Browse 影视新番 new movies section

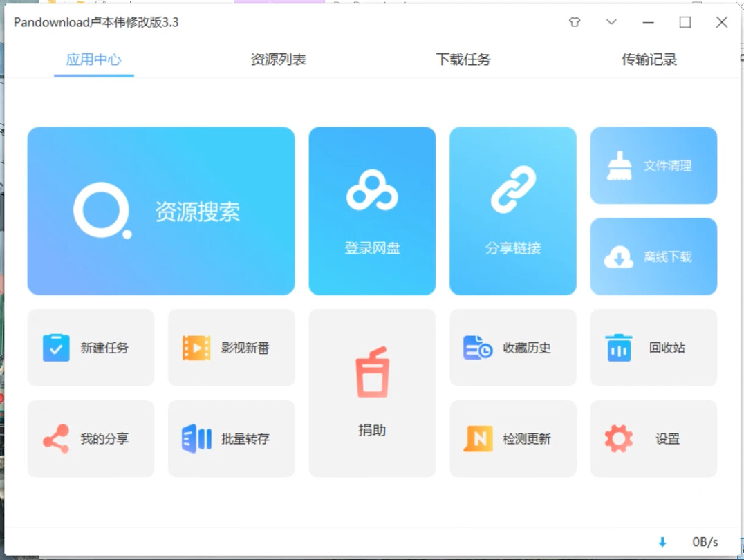231,347
